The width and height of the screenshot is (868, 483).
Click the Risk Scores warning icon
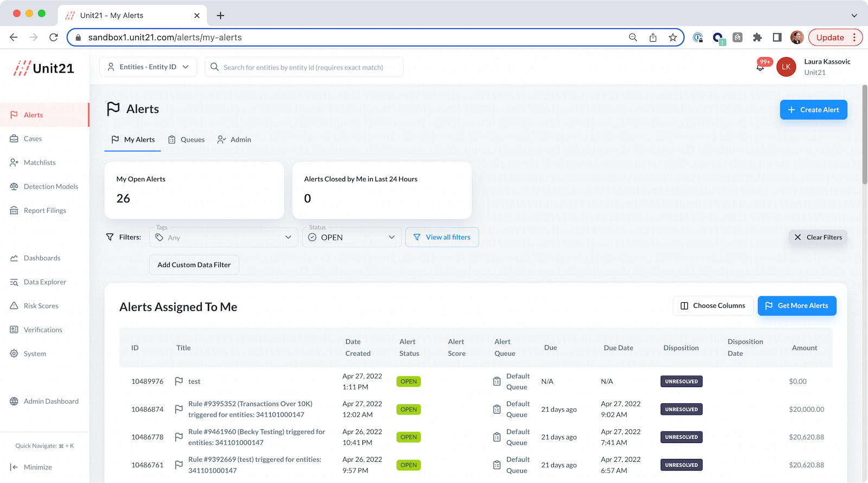14,306
